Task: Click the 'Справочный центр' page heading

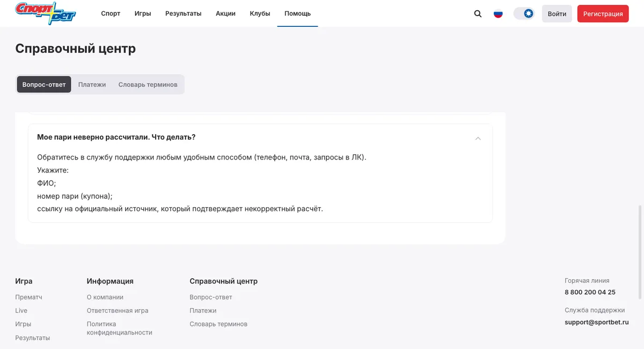Action: point(75,49)
